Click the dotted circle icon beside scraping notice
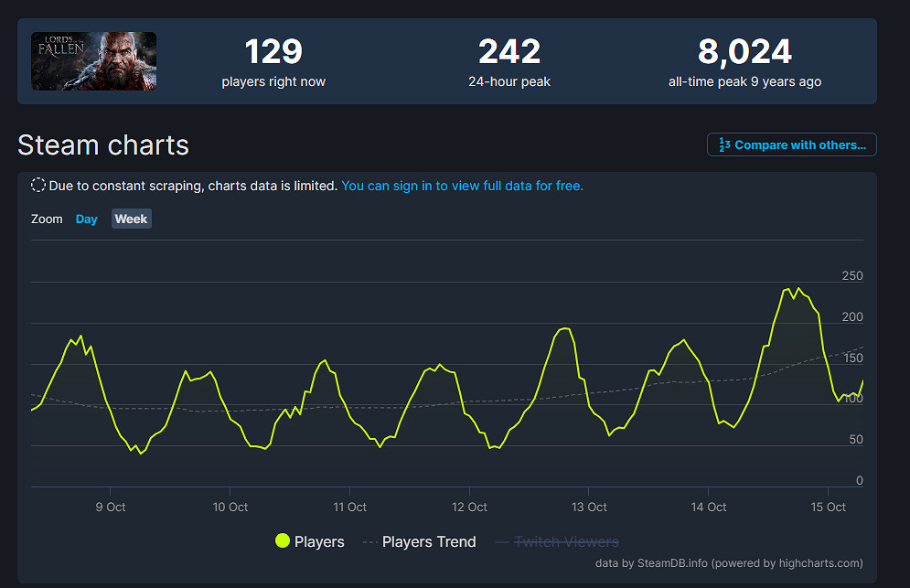The width and height of the screenshot is (910, 588). pyautogui.click(x=38, y=186)
